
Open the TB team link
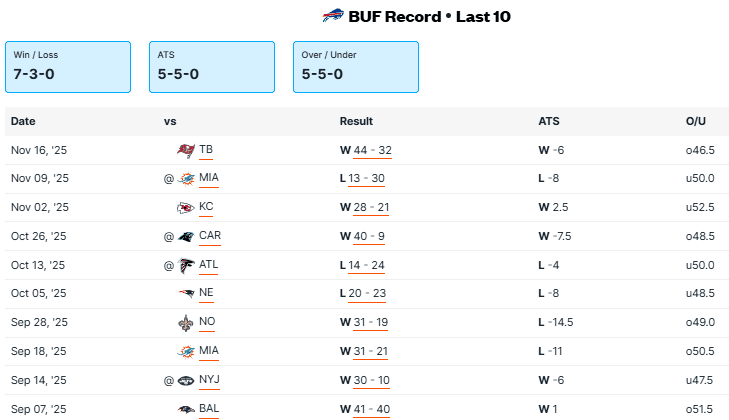coord(206,150)
